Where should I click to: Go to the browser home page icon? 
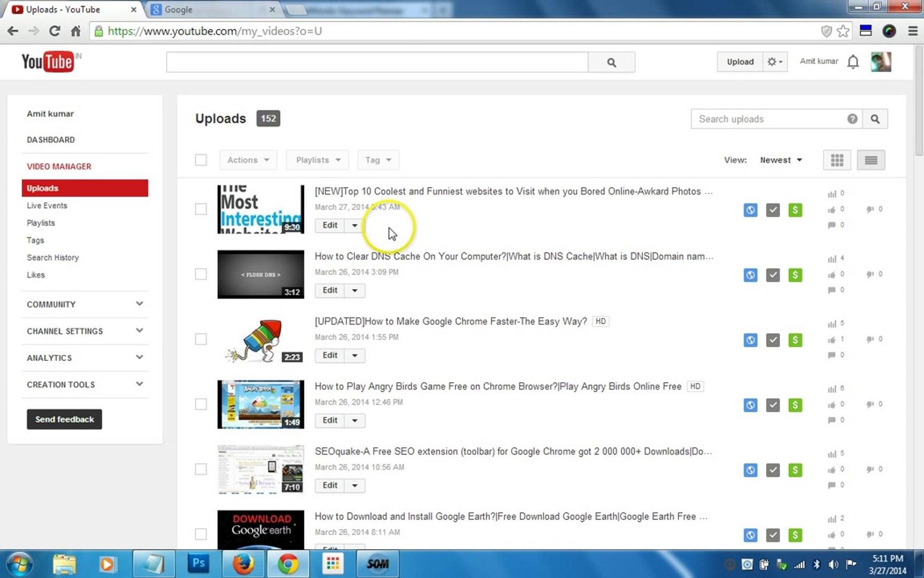tap(75, 31)
